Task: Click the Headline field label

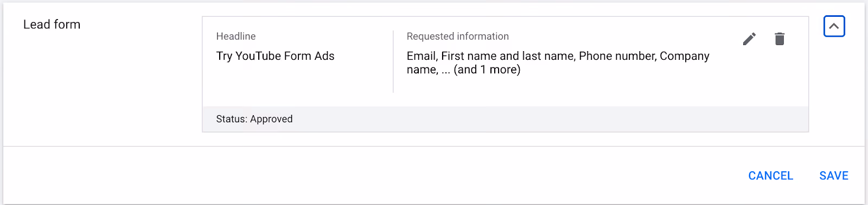Action: click(236, 36)
